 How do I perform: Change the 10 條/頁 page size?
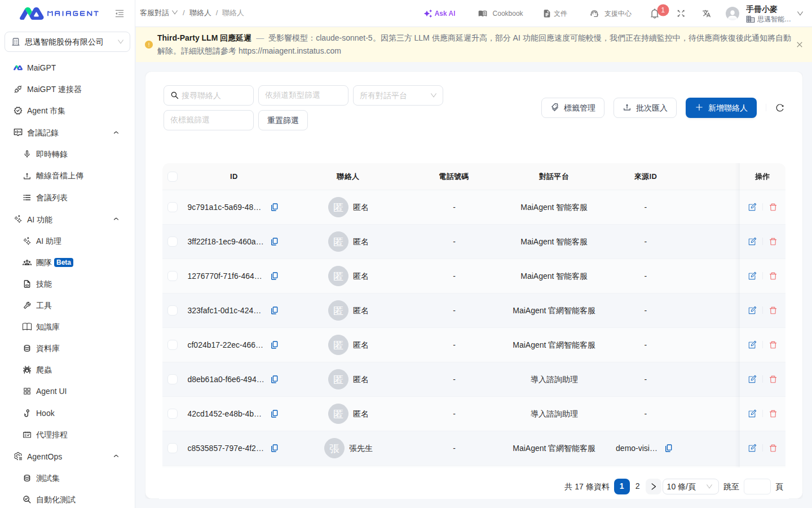click(690, 487)
